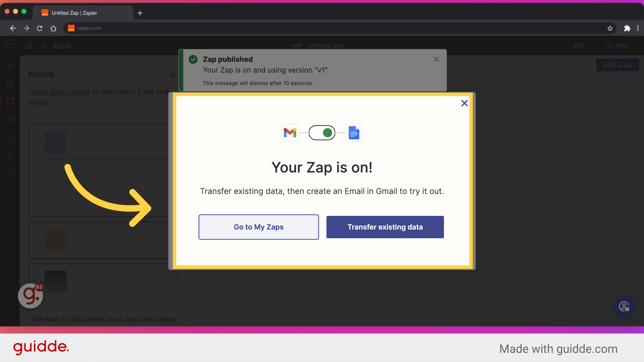Click the guidde extension badge showing 95
Viewport: 644px width, 362px height.
[x=31, y=296]
